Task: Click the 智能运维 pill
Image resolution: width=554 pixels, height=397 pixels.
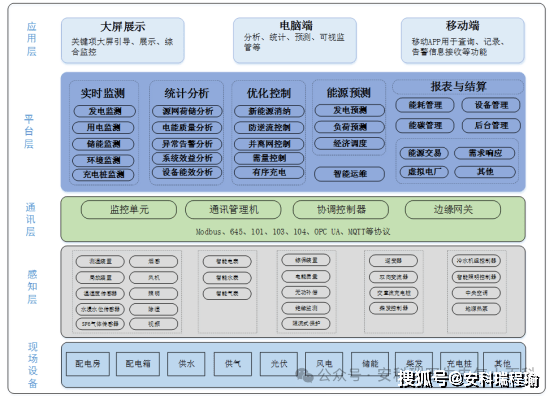Action: coord(349,174)
